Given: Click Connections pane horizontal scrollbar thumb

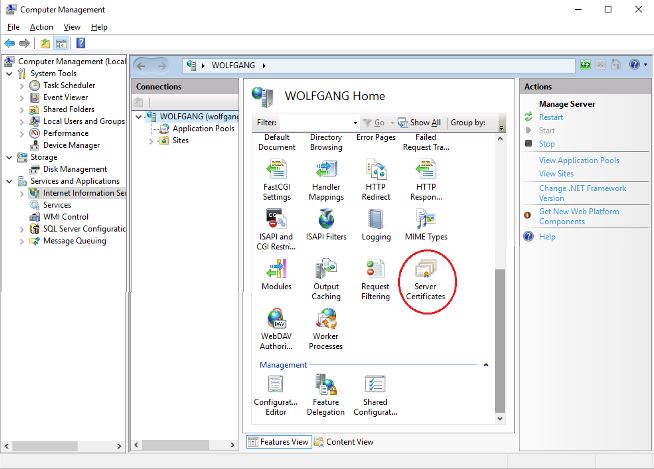Looking at the screenshot, I should pos(175,445).
